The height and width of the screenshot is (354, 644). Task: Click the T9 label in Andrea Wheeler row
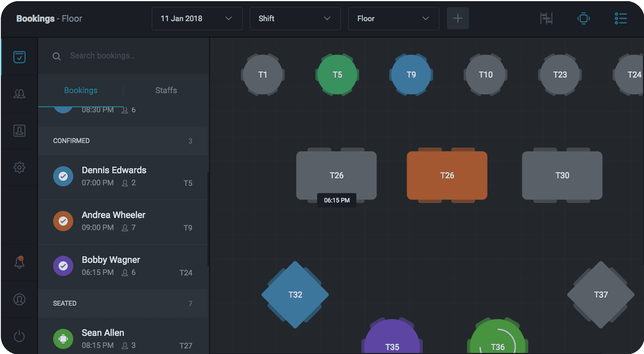coord(188,228)
